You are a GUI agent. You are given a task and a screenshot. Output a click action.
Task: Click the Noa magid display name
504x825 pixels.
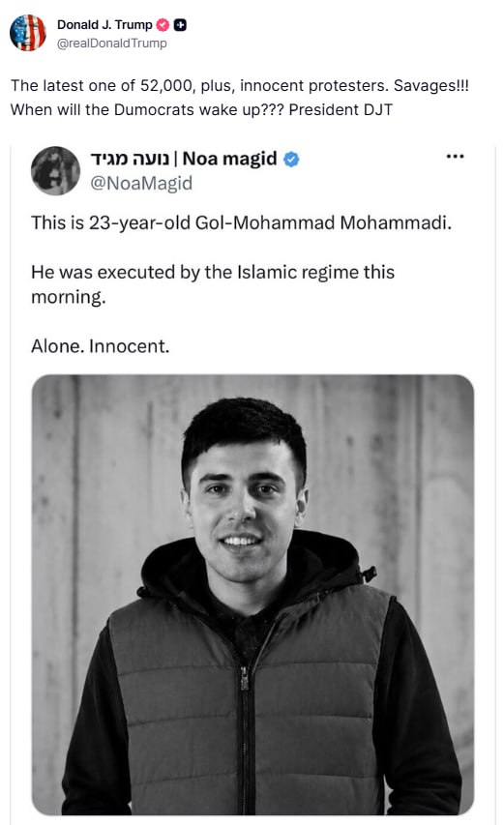pos(229,159)
